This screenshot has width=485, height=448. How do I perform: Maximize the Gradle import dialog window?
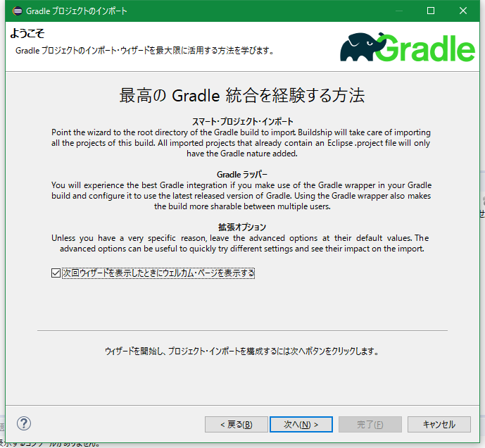click(x=431, y=11)
